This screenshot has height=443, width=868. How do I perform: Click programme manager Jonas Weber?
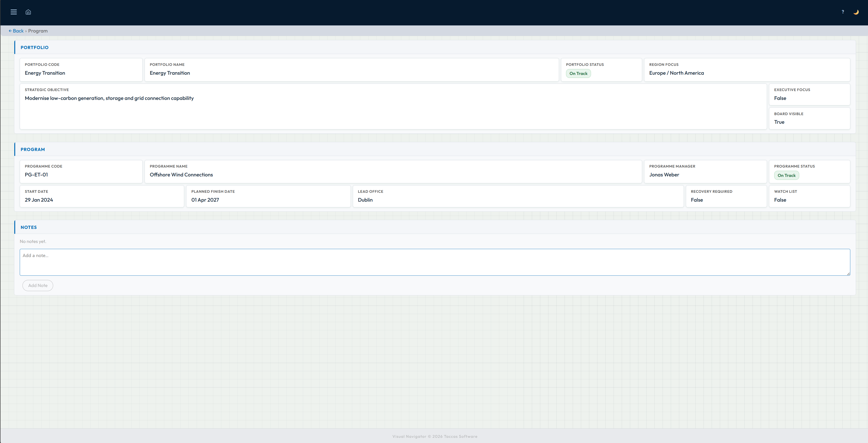(x=664, y=175)
